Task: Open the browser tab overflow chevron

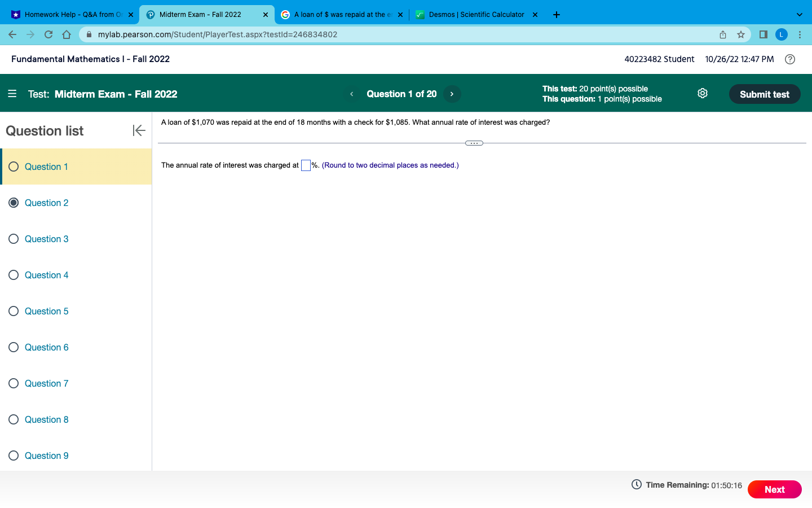Action: tap(799, 14)
